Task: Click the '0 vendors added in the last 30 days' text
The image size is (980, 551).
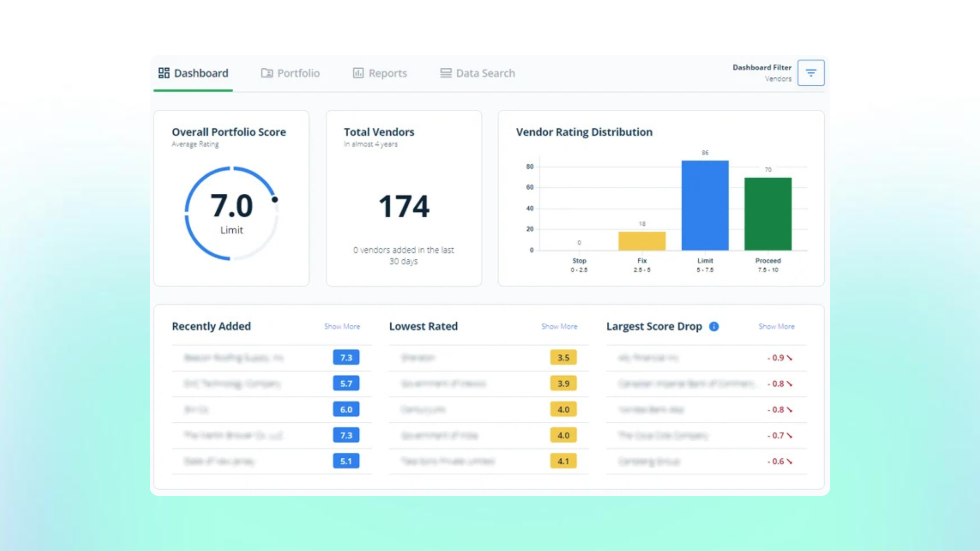Action: tap(403, 255)
